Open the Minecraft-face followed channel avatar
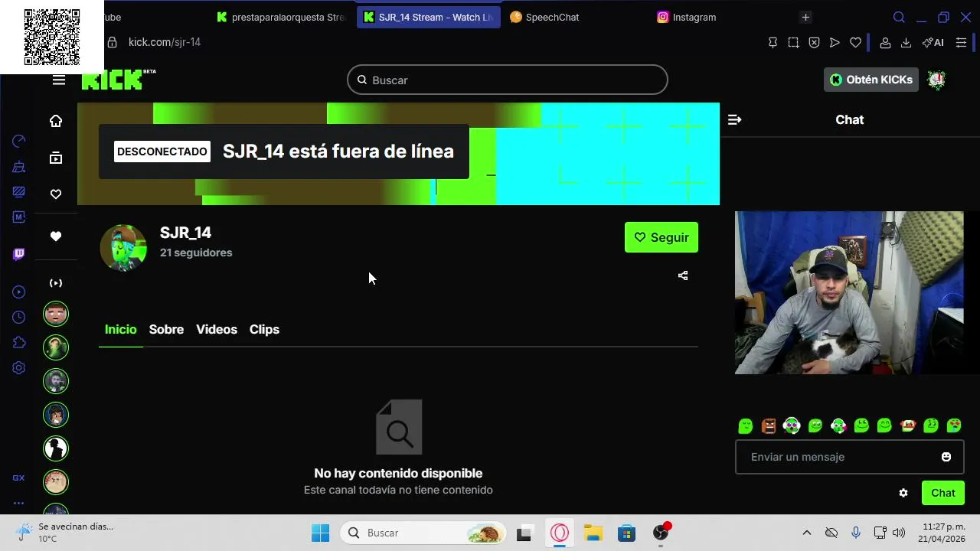980x551 pixels. pos(56,314)
